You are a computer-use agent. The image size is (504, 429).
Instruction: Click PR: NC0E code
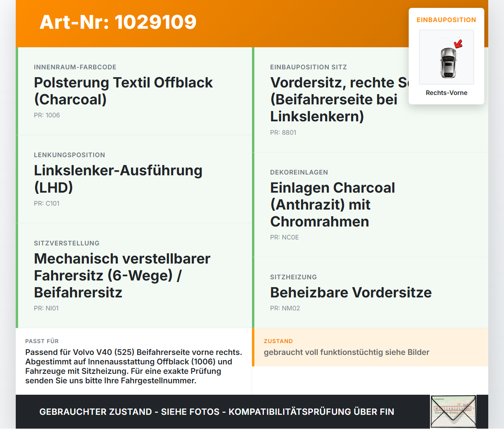(x=284, y=238)
